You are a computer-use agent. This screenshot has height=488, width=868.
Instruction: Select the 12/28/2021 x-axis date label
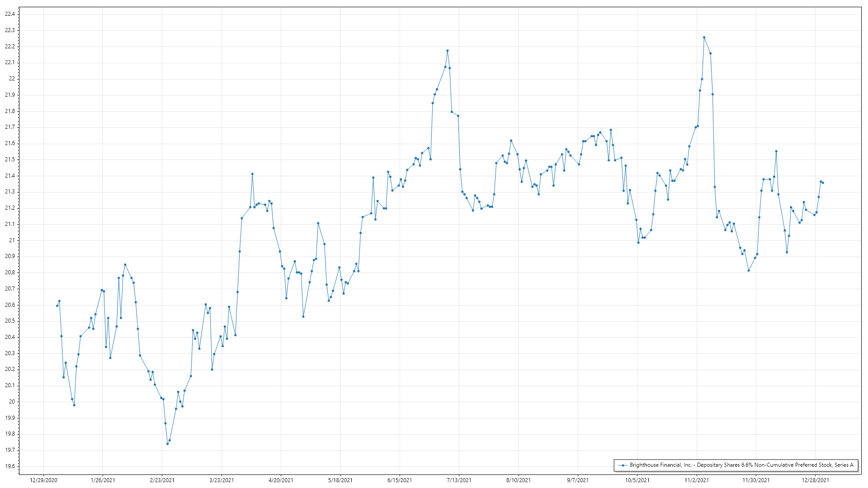click(x=815, y=480)
